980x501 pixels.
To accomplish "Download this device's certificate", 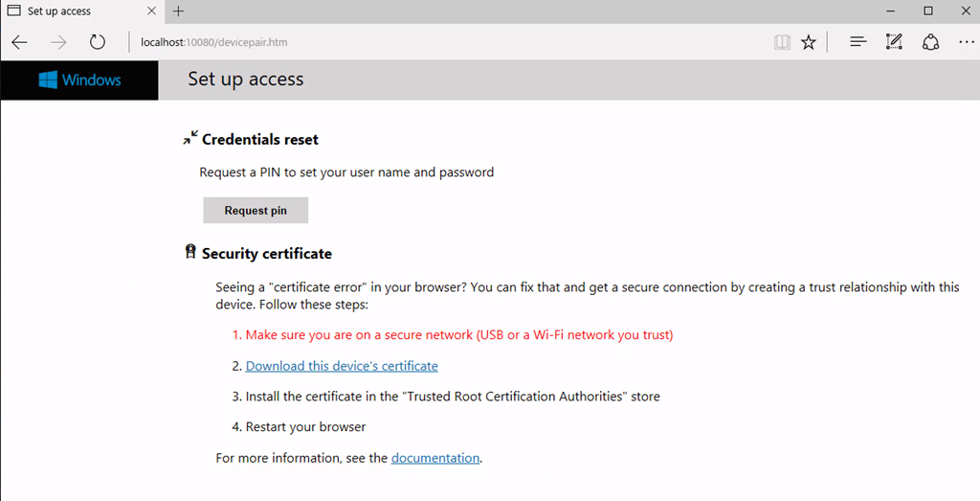I will (342, 366).
